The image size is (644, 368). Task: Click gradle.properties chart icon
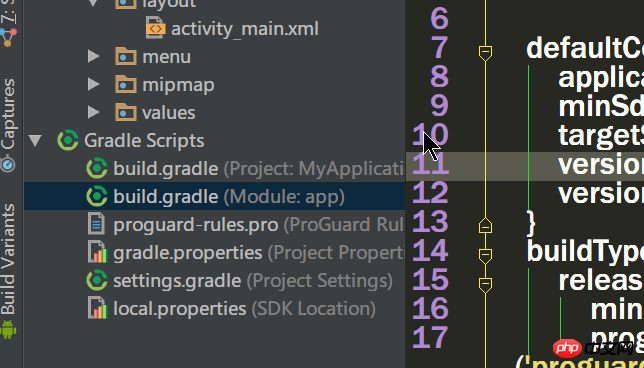98,252
